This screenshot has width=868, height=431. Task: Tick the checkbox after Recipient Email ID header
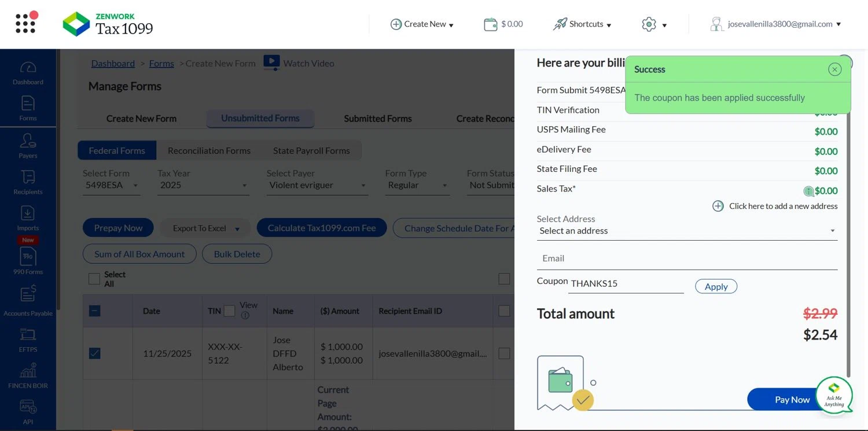(504, 311)
